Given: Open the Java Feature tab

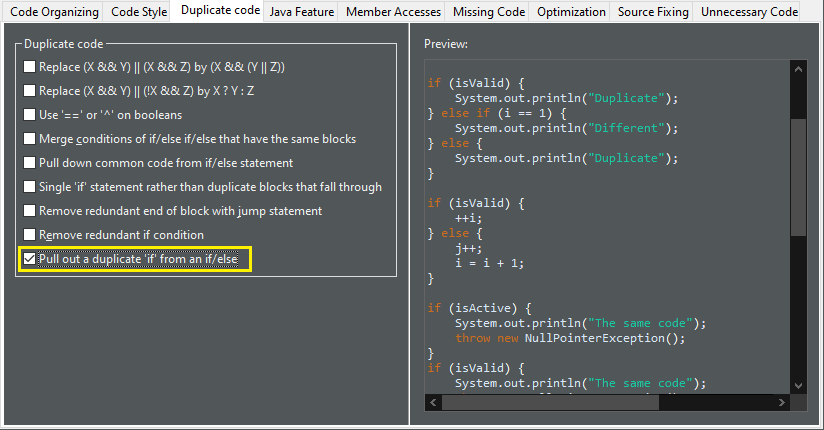Looking at the screenshot, I should pyautogui.click(x=302, y=12).
